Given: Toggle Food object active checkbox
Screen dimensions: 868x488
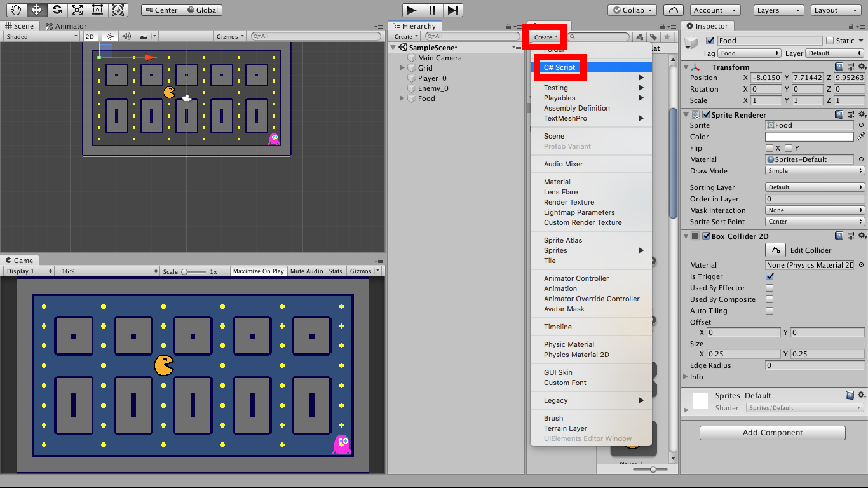Looking at the screenshot, I should tap(710, 41).
